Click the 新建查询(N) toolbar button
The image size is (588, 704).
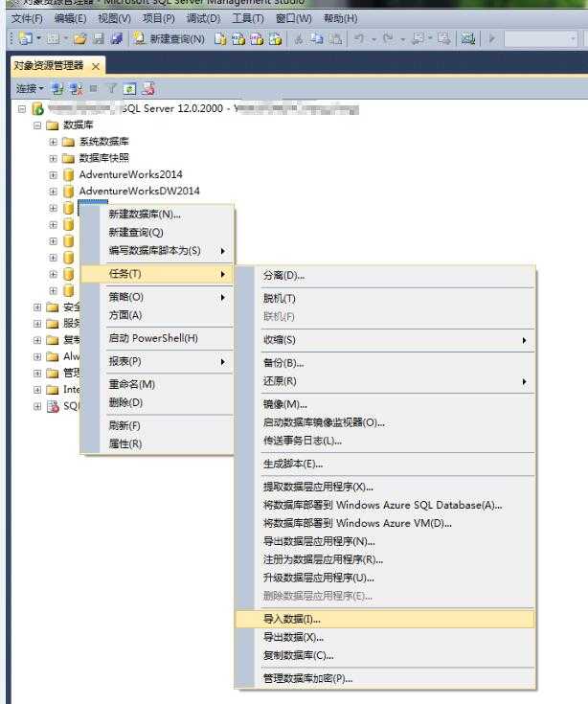[170, 39]
